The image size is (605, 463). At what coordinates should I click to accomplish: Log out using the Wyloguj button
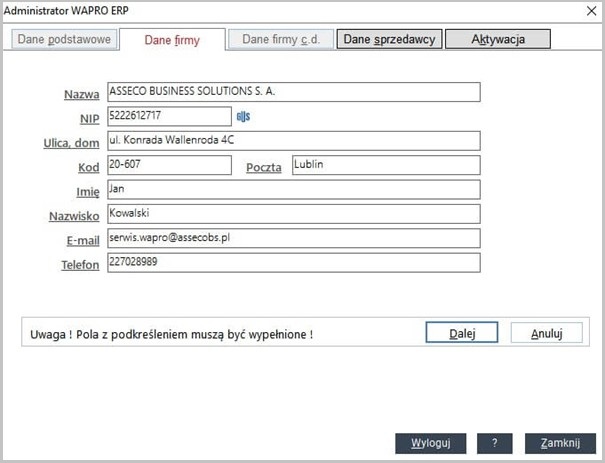point(431,443)
